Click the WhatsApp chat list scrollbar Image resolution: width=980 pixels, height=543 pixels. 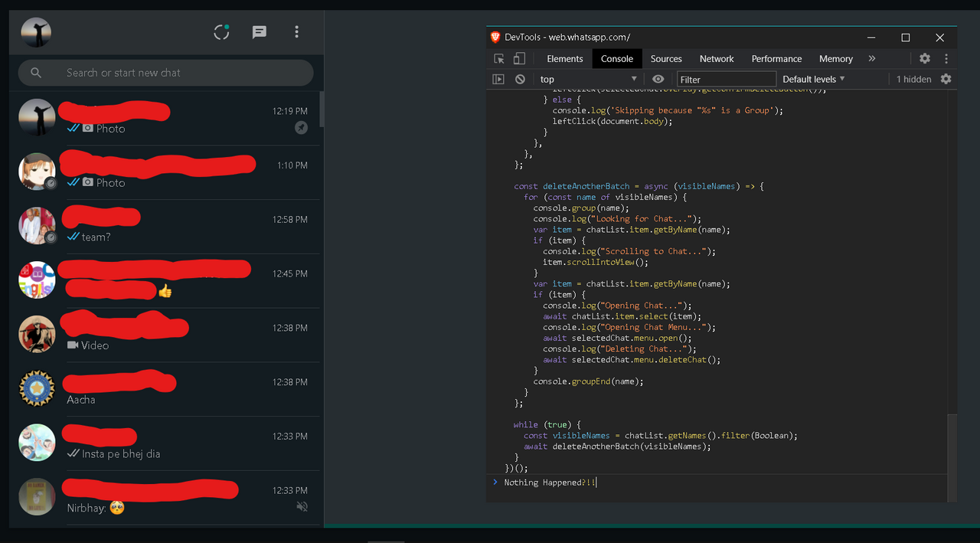click(322, 110)
